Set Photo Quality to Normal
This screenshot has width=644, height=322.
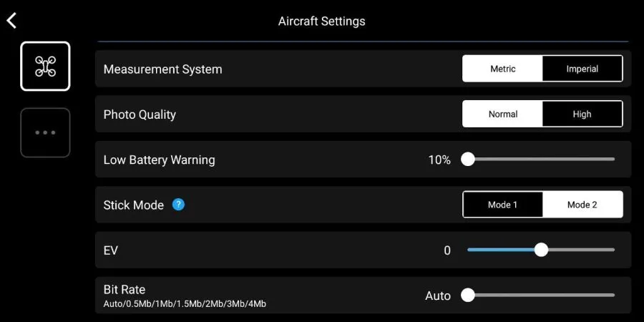(503, 114)
